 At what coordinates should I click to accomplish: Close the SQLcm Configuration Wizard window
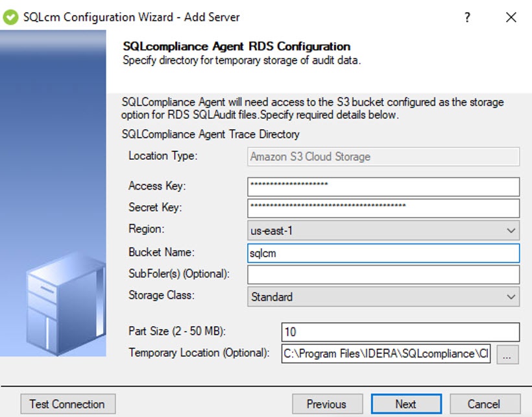click(511, 17)
